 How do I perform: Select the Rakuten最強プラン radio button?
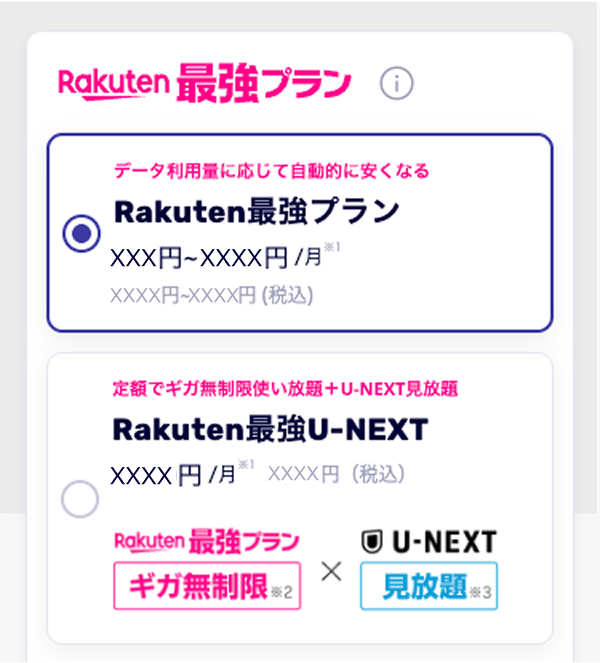(x=81, y=233)
